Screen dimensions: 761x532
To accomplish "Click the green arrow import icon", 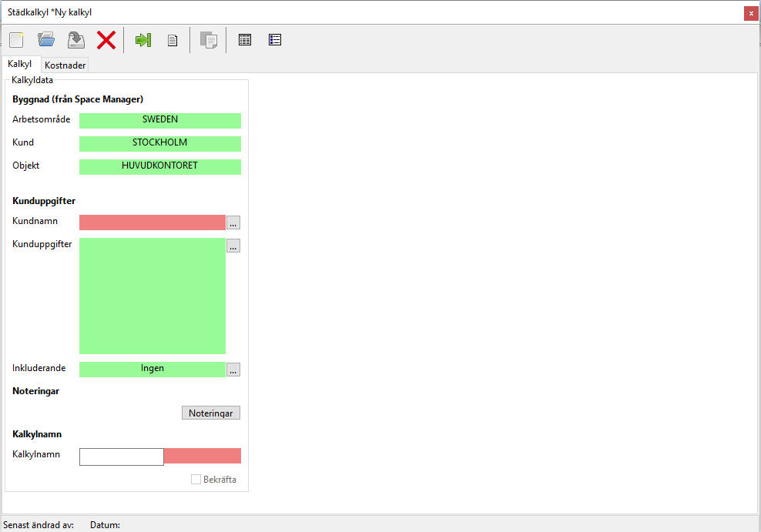I will (x=143, y=40).
